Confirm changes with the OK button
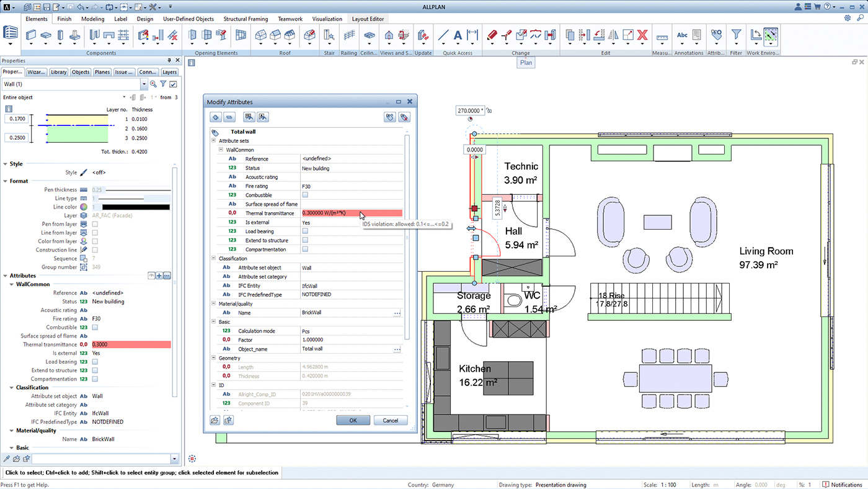 point(353,420)
